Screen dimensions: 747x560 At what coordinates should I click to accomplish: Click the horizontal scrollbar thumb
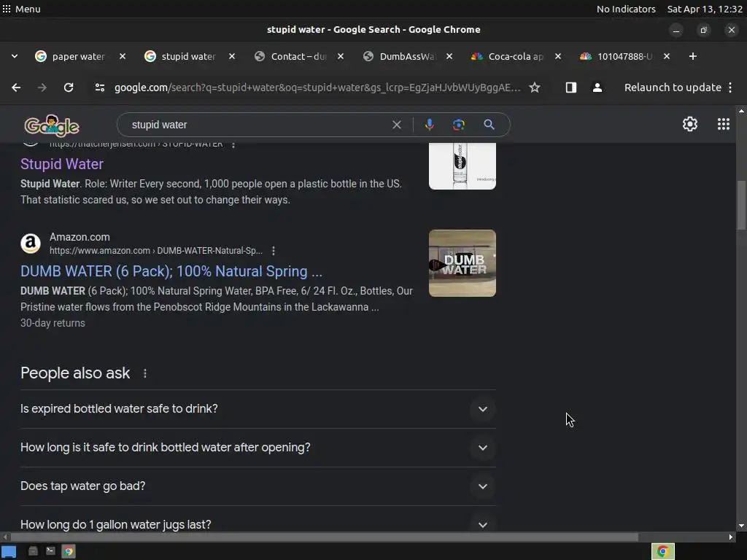click(323, 537)
